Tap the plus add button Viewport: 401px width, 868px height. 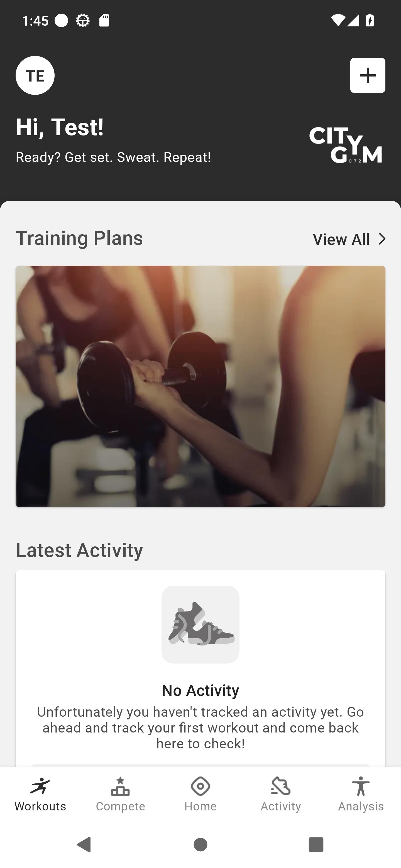pos(368,75)
